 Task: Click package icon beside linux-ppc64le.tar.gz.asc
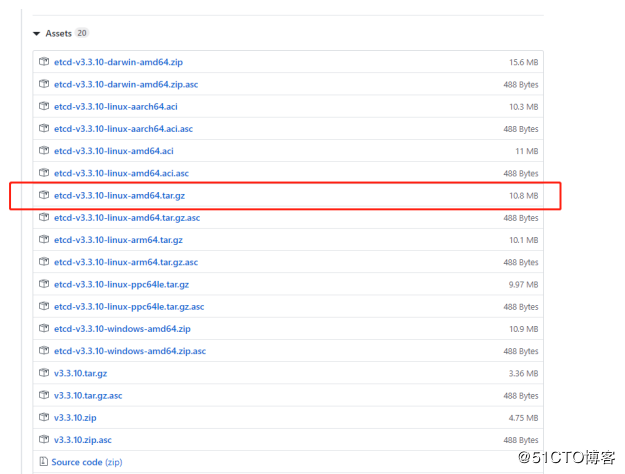44,306
